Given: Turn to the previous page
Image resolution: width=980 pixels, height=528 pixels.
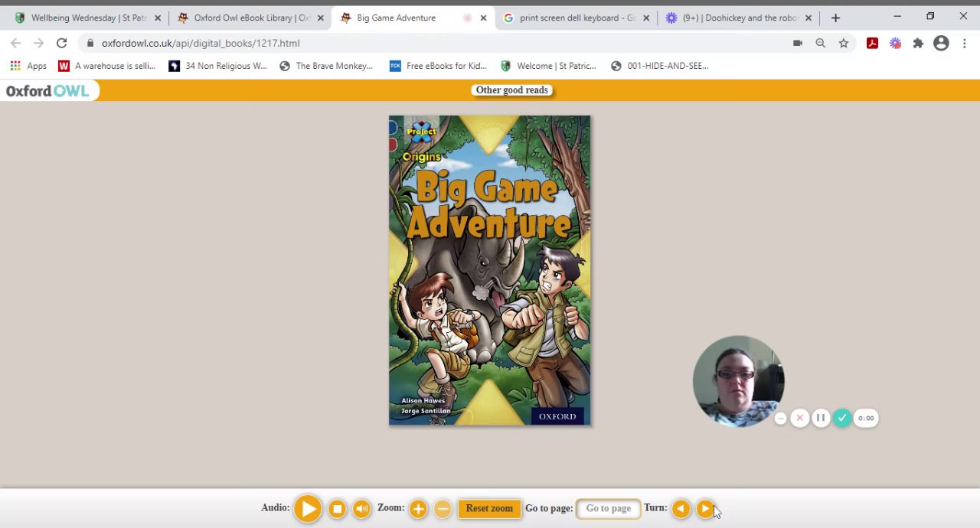Looking at the screenshot, I should pyautogui.click(x=681, y=509).
